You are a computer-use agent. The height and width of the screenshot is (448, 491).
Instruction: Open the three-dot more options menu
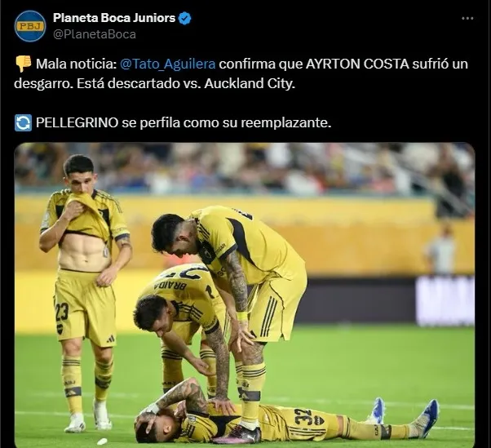467,19
